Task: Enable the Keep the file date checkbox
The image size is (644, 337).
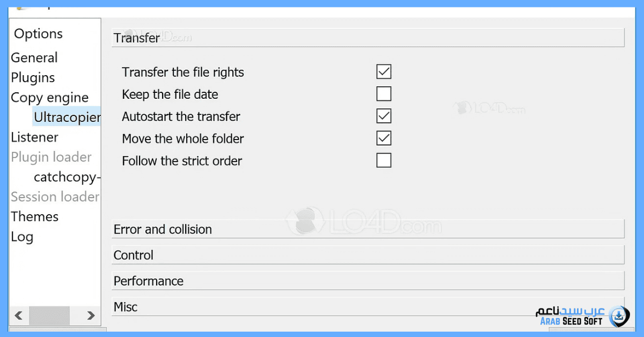Action: tap(384, 94)
